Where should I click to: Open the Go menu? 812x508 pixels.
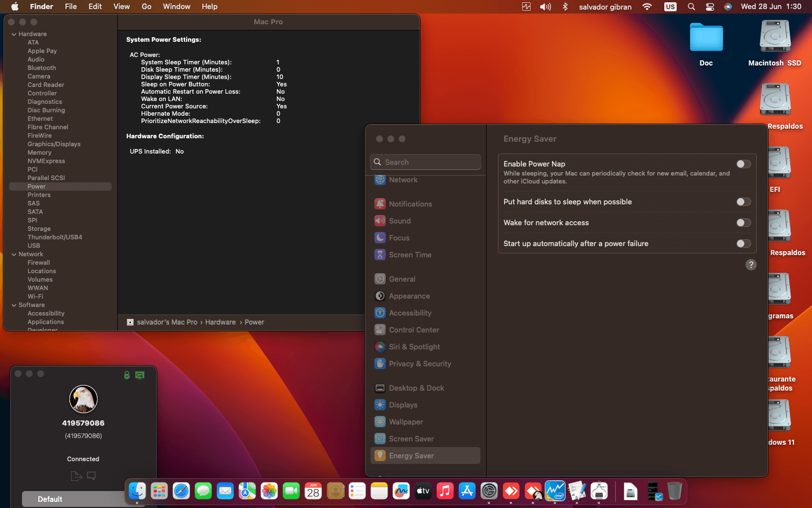[147, 7]
